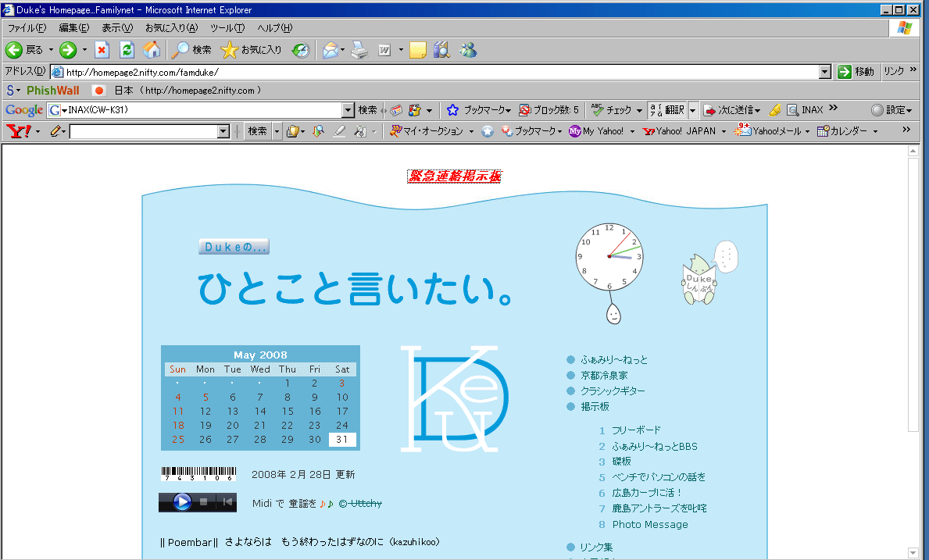The image size is (929, 560).
Task: Click the Back arrow button
Action: coord(14,50)
